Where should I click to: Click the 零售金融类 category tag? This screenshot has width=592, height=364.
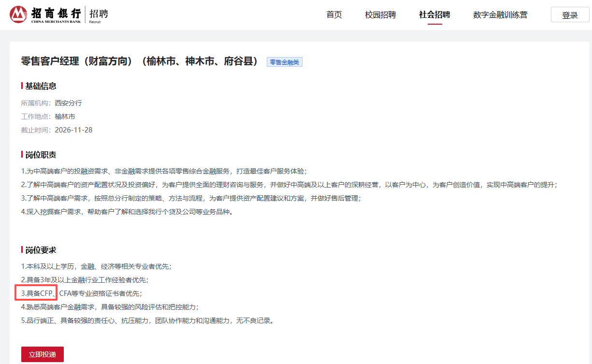pyautogui.click(x=285, y=62)
